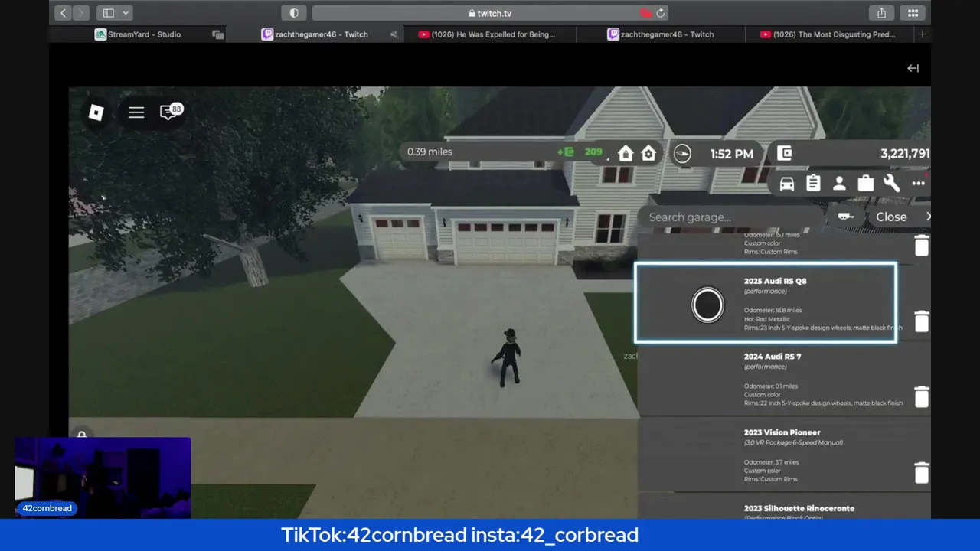Click the trailer icon next to search
Image resolution: width=980 pixels, height=551 pixels.
click(845, 217)
